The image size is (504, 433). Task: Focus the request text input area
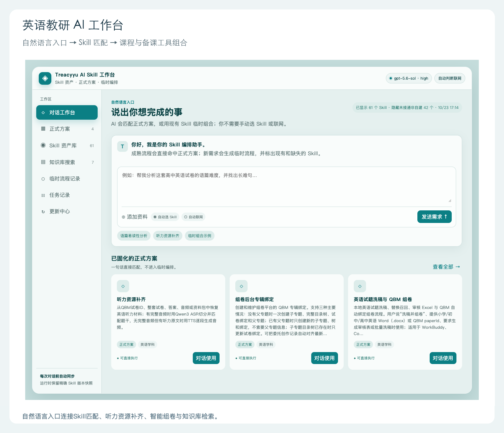[287, 186]
